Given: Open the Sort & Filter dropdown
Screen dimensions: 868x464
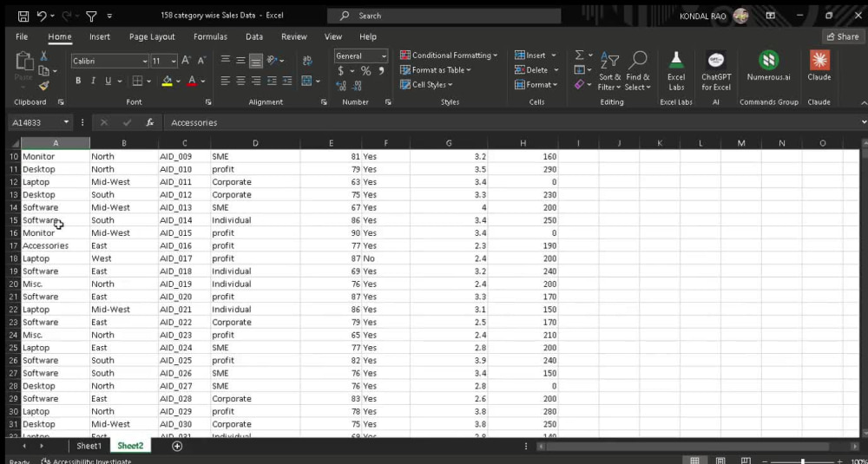Looking at the screenshot, I should [609, 71].
